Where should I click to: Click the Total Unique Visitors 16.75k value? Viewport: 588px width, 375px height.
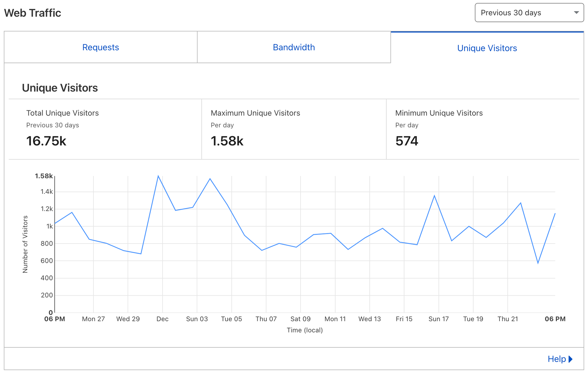point(46,141)
